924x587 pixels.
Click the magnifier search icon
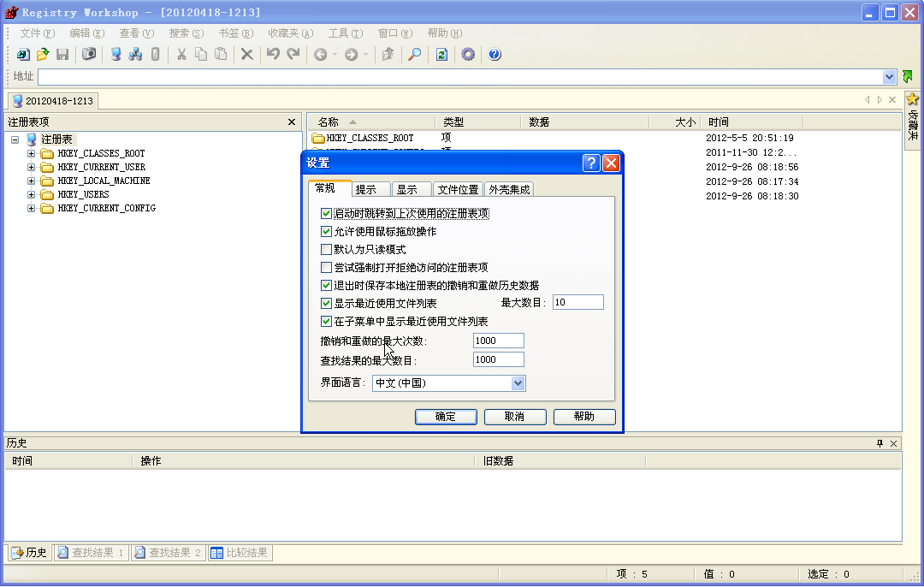tap(415, 55)
